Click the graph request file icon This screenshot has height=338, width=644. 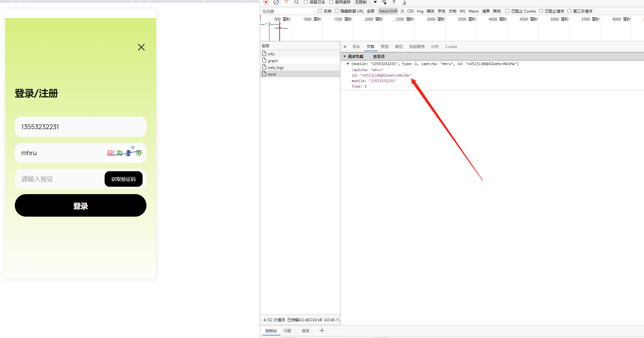click(x=264, y=61)
